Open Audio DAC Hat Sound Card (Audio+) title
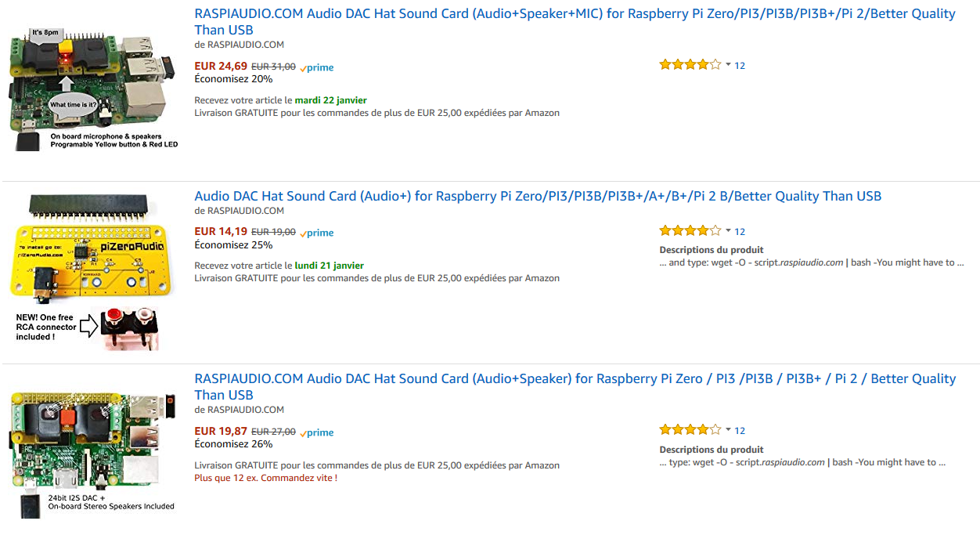This screenshot has height=539, width=980. click(x=538, y=196)
